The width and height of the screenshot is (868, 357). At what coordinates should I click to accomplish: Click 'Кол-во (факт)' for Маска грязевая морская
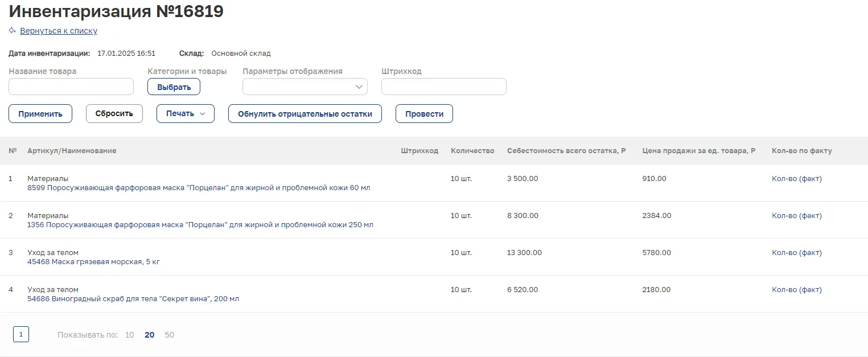point(797,253)
